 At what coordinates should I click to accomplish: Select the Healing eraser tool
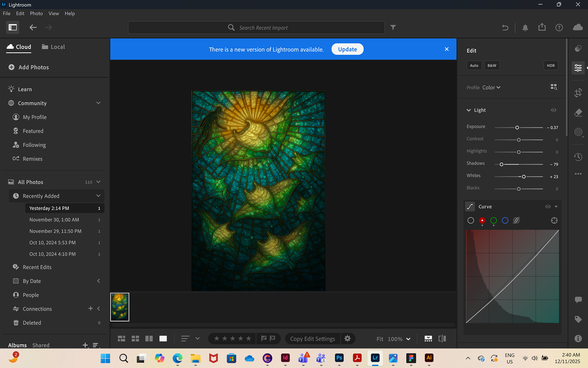578,113
